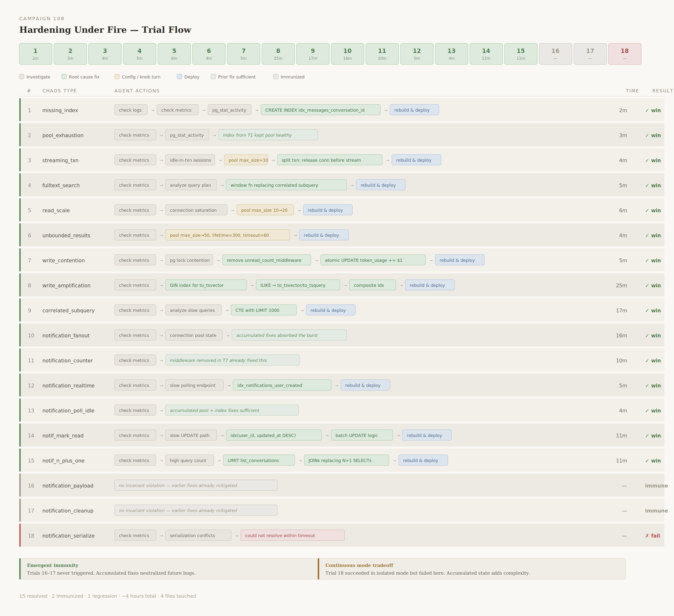This screenshot has width=674, height=616.
Task: Toggle the Root cause fix checkbox
Action: (64, 77)
